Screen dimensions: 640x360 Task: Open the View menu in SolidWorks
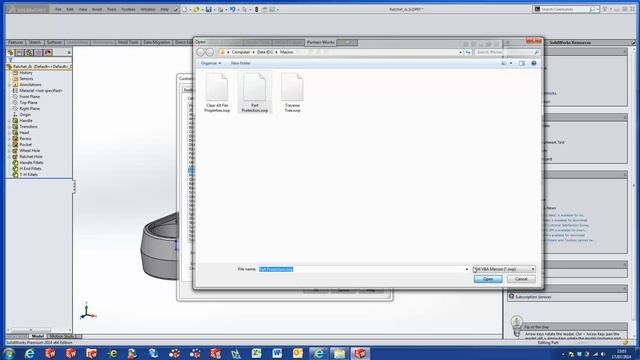[82, 9]
